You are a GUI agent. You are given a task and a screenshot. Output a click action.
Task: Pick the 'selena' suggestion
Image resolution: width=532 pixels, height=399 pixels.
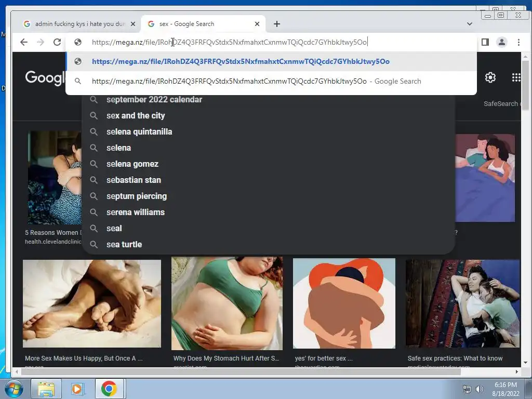(x=118, y=148)
